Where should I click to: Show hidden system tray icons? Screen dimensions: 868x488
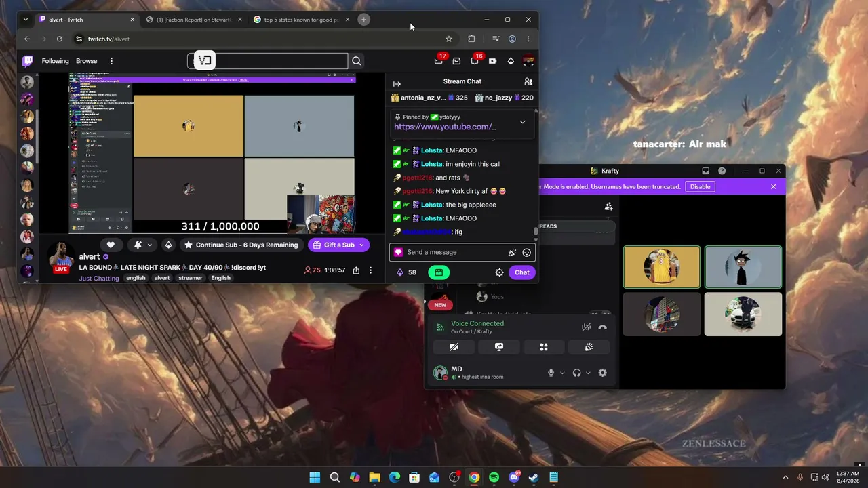(785, 477)
